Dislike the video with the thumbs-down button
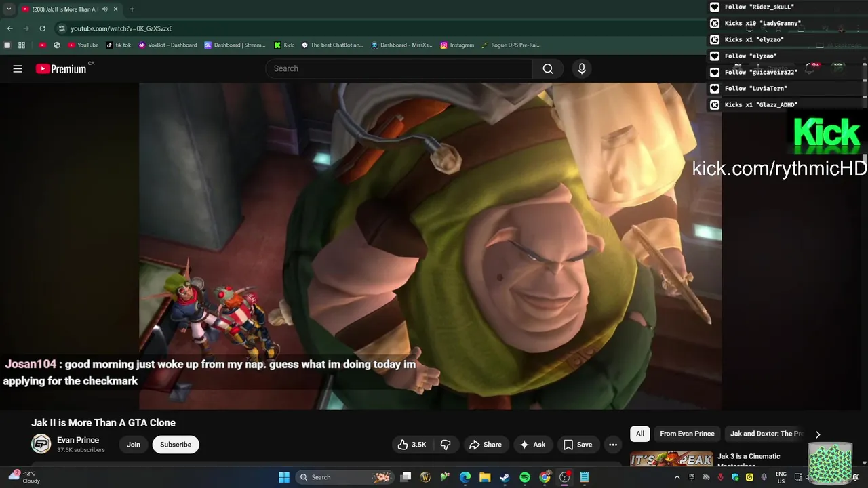 point(446,445)
